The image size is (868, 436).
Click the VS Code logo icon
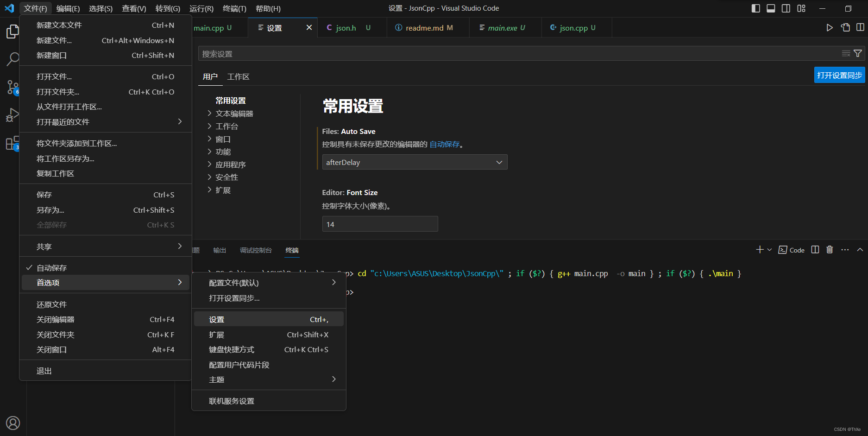9,8
